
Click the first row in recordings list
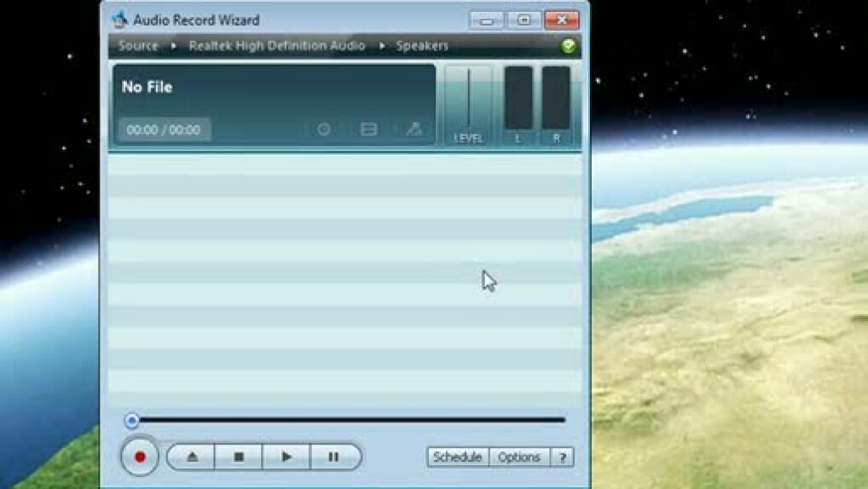tap(344, 166)
